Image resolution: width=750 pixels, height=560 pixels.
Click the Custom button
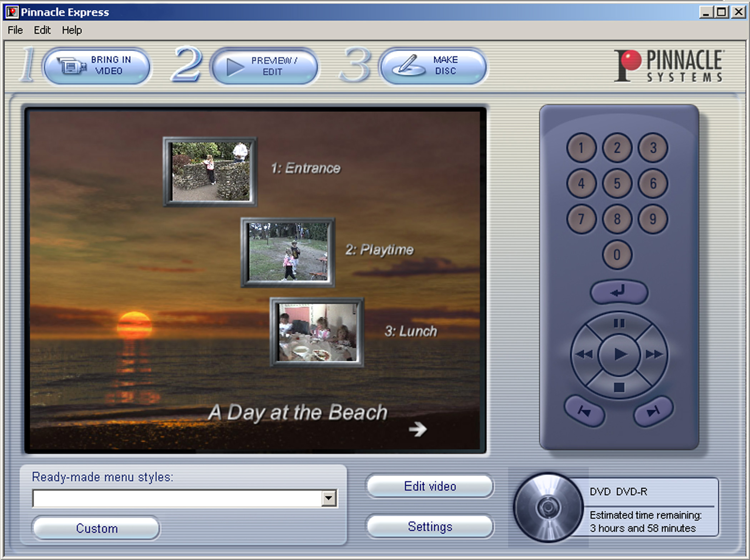[x=96, y=528]
